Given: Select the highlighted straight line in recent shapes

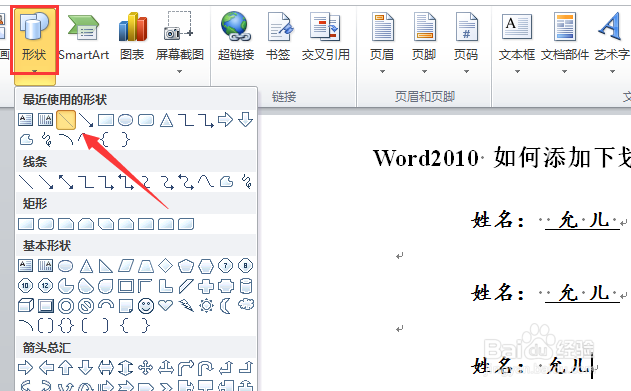Looking at the screenshot, I should coord(66,120).
